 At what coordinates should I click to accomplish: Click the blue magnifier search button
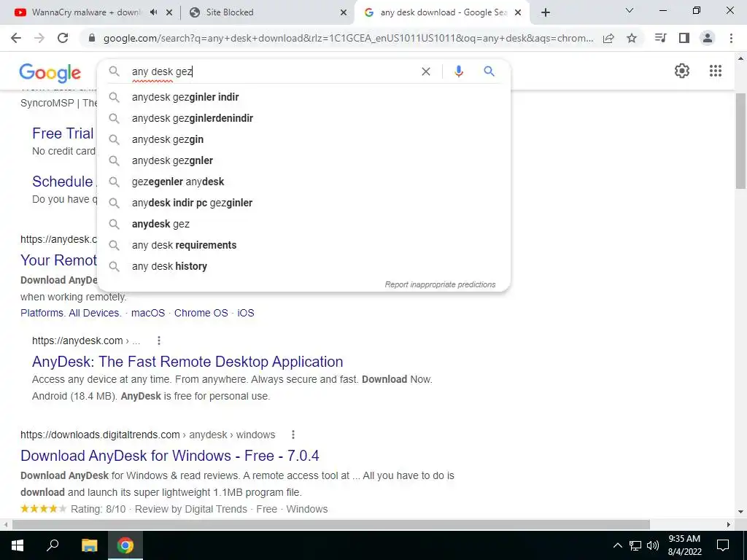[x=489, y=71]
